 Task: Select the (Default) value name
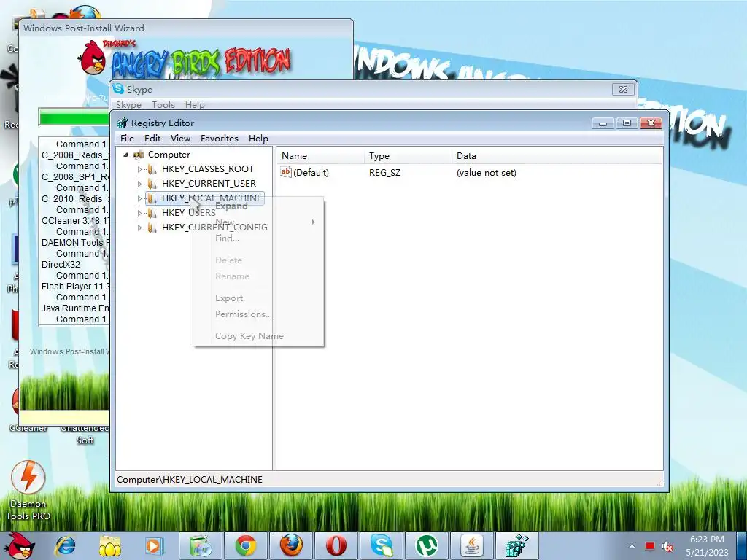coord(311,172)
